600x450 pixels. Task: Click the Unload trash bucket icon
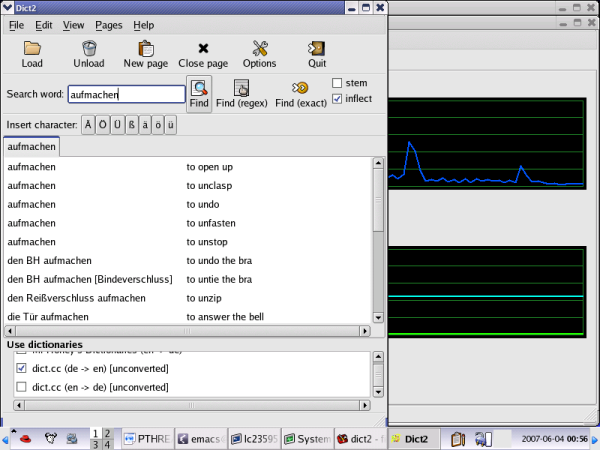[x=89, y=49]
